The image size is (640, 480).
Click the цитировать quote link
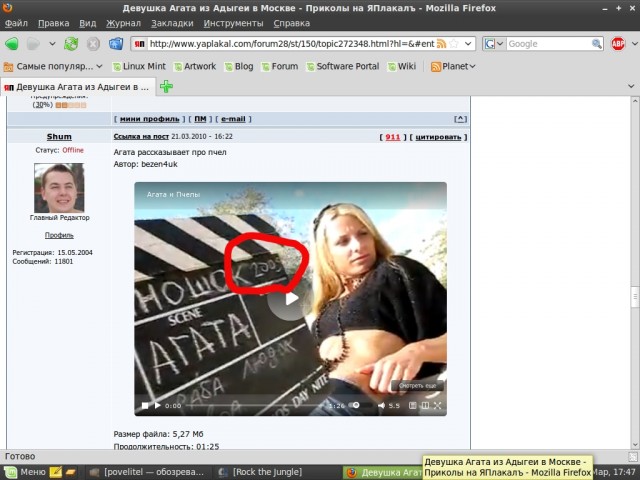tap(438, 137)
